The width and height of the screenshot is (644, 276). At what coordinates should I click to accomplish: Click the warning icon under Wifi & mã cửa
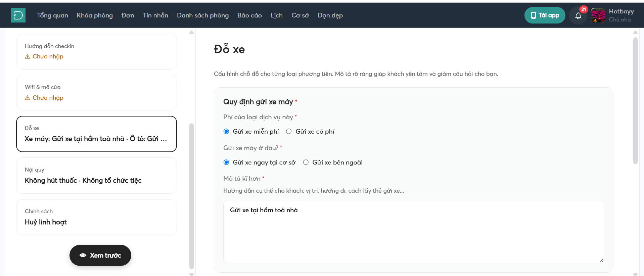pyautogui.click(x=28, y=98)
